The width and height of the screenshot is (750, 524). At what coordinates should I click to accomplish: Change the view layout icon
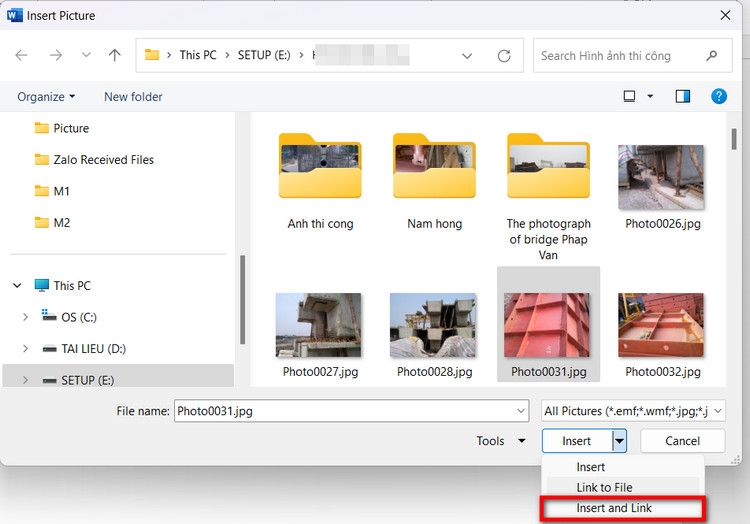pyautogui.click(x=629, y=97)
